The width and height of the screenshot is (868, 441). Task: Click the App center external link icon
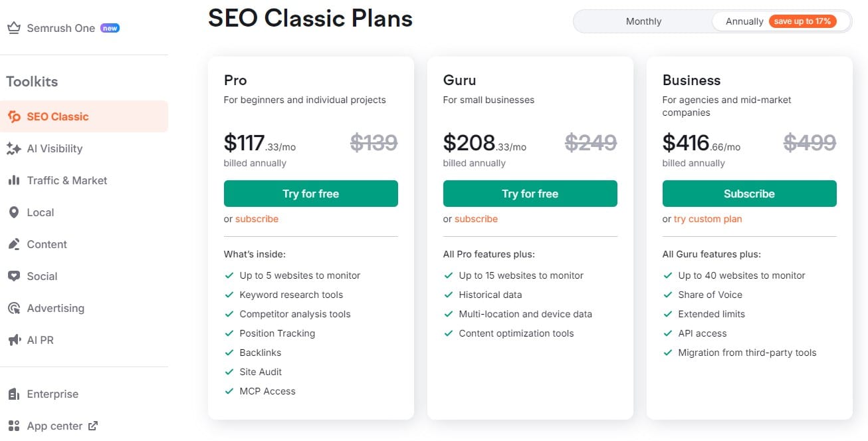coord(94,425)
